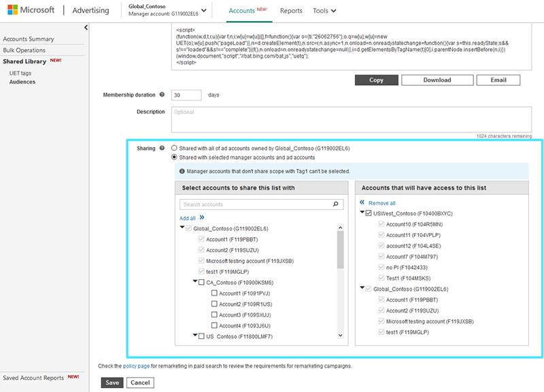
Task: Collapse the left navigation pane arrow
Action: point(86,27)
